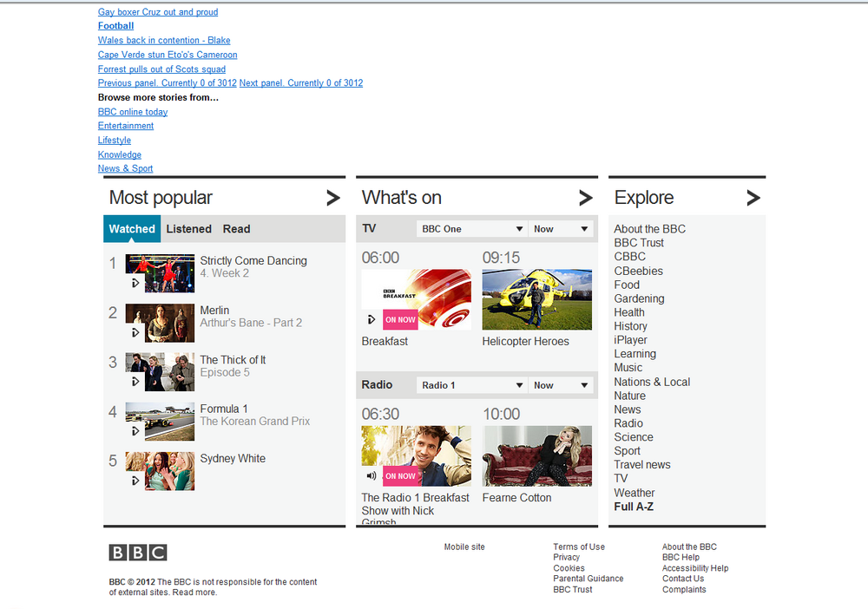Open Weather in Explore list
The height and width of the screenshot is (609, 868).
[x=635, y=493]
